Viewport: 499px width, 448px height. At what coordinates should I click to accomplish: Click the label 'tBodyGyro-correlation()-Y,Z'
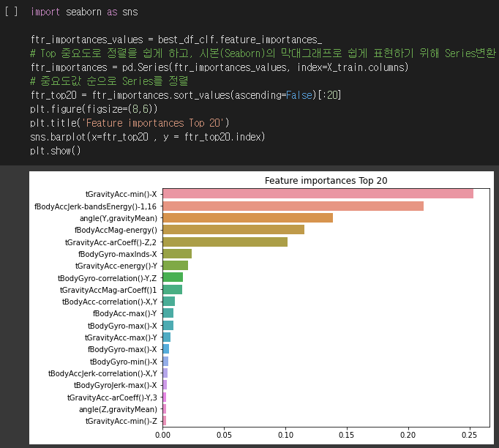(108, 278)
